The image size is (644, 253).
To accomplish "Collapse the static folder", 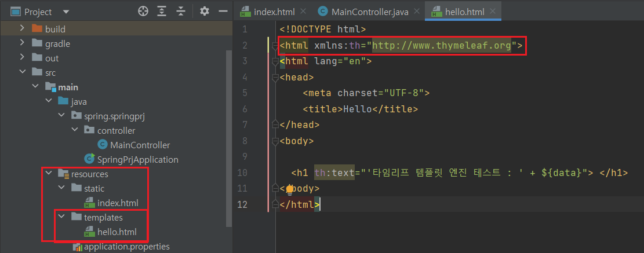I will pos(62,188).
